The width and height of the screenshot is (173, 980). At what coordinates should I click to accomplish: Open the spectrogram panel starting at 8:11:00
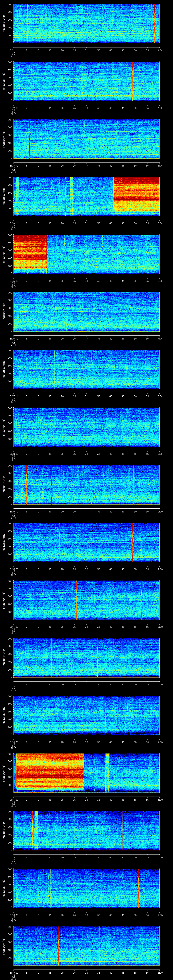(87, 600)
